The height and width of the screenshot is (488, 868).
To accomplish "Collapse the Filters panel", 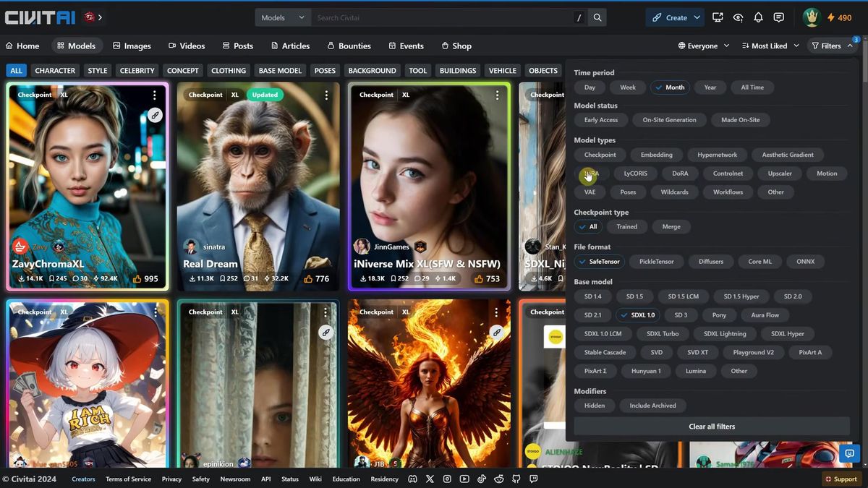I will click(833, 46).
